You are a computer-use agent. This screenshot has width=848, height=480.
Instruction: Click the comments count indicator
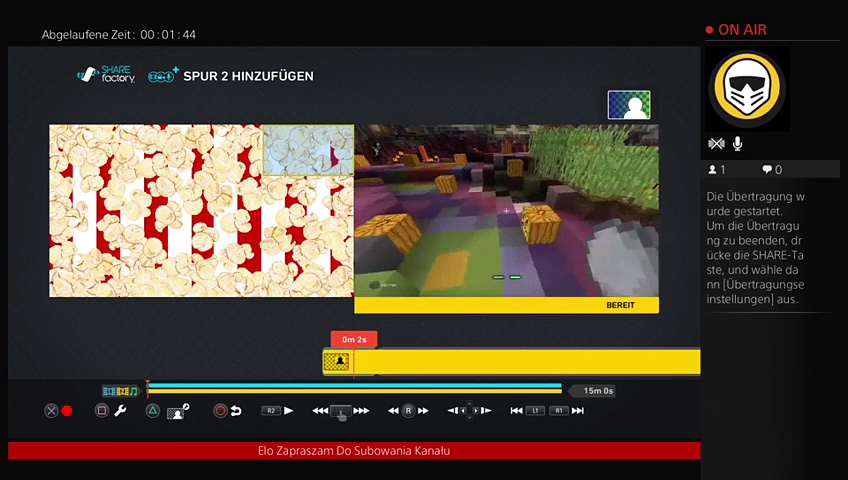click(772, 170)
